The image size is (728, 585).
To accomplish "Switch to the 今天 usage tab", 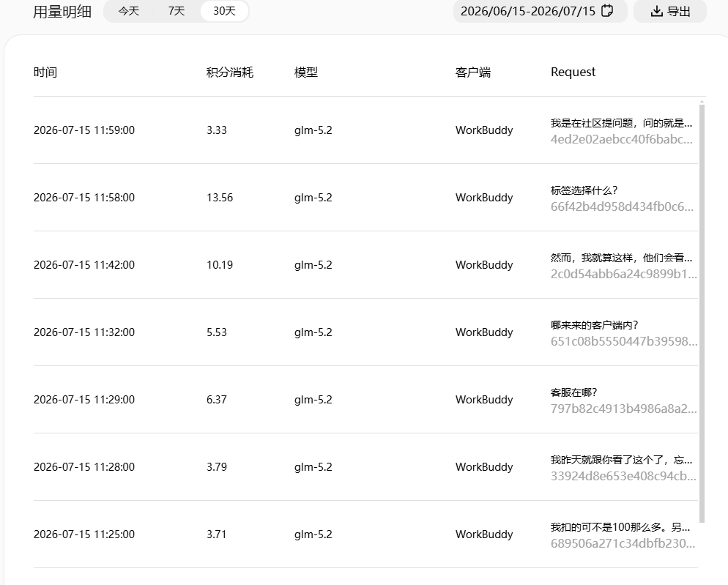I will click(x=129, y=11).
